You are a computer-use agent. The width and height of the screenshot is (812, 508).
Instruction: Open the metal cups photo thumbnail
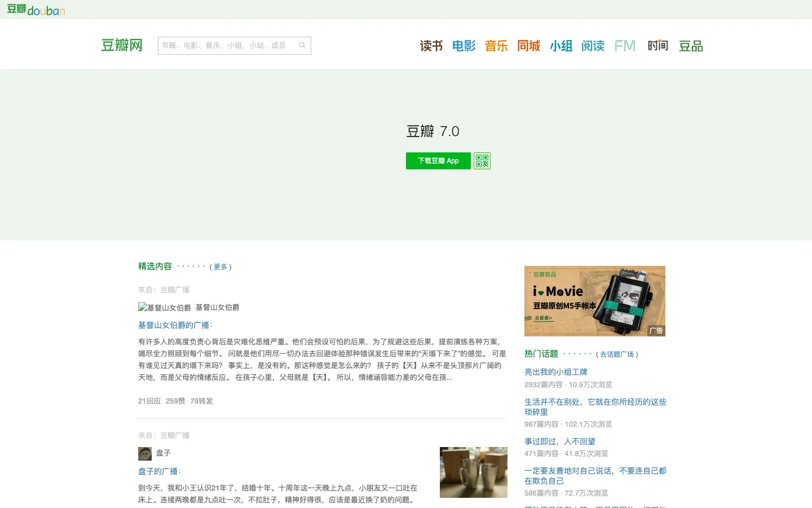[x=474, y=472]
